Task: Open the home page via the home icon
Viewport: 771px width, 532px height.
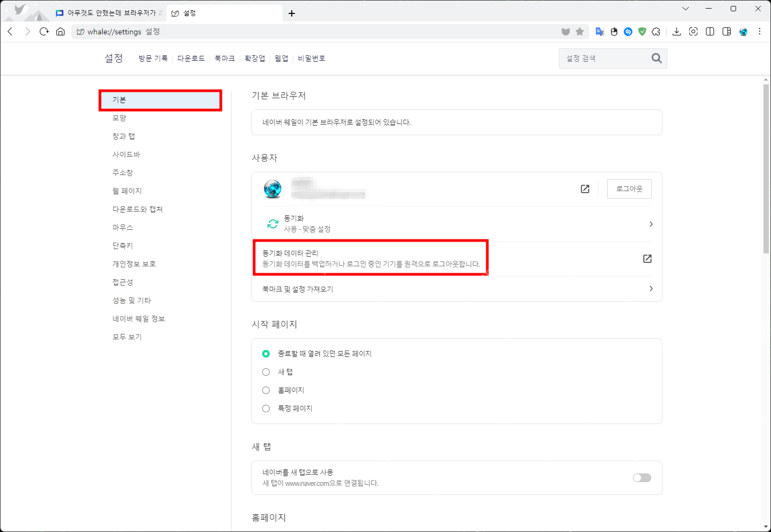Action: click(x=61, y=32)
